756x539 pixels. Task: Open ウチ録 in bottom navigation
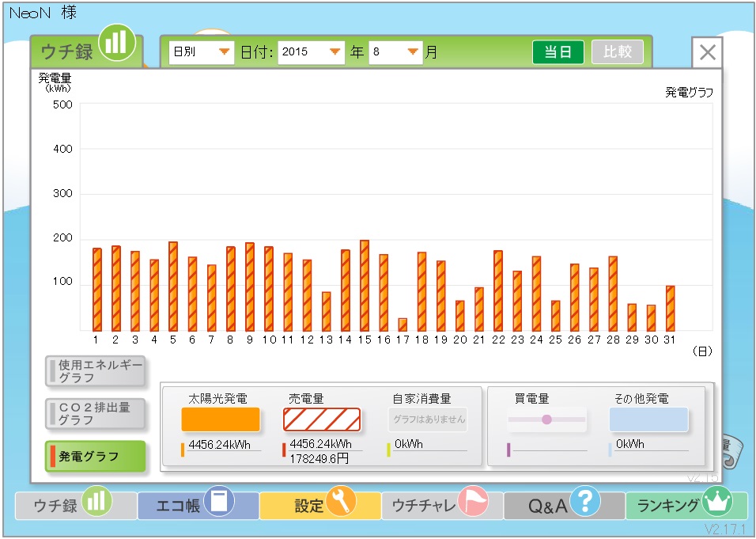click(x=76, y=506)
